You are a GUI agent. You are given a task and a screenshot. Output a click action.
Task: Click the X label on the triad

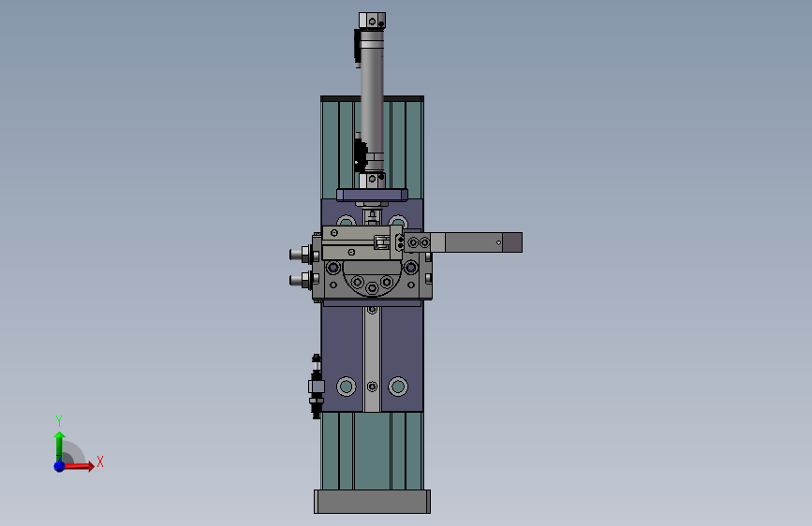[x=100, y=461]
